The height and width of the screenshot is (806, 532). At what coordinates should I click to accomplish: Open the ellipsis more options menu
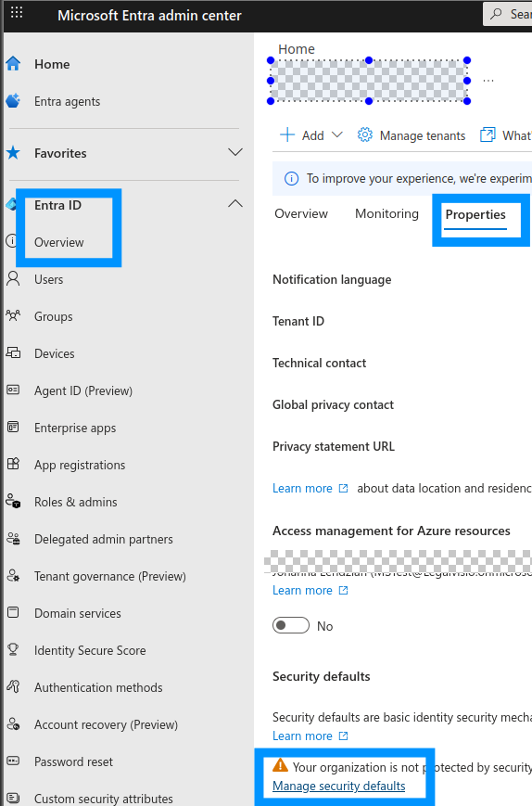click(488, 81)
